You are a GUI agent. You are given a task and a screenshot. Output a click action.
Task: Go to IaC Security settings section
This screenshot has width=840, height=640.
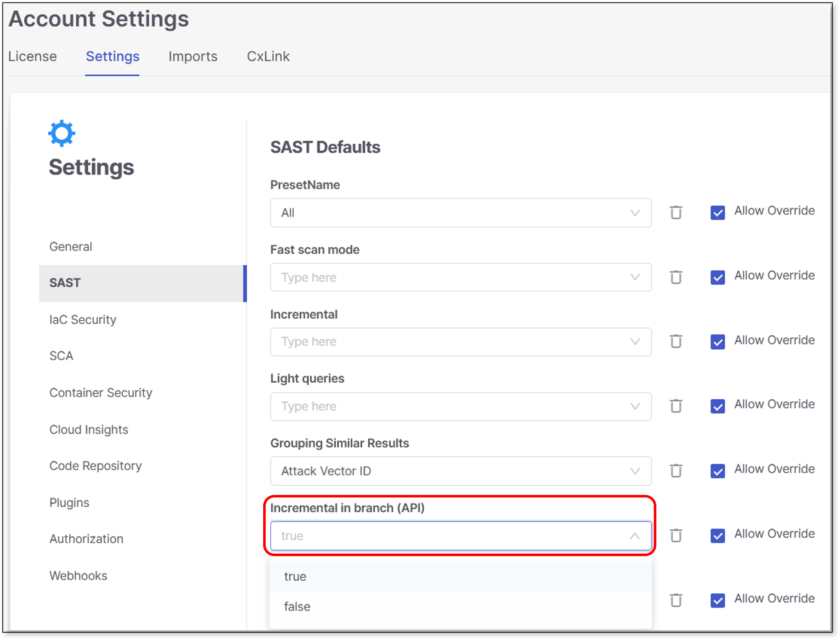pyautogui.click(x=83, y=320)
